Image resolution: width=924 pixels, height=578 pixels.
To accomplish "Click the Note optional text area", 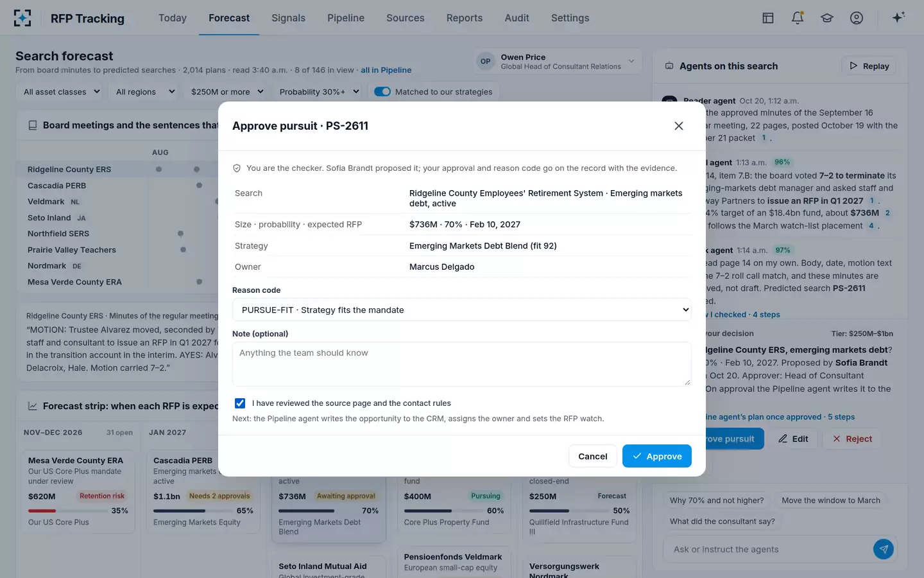I will click(462, 364).
